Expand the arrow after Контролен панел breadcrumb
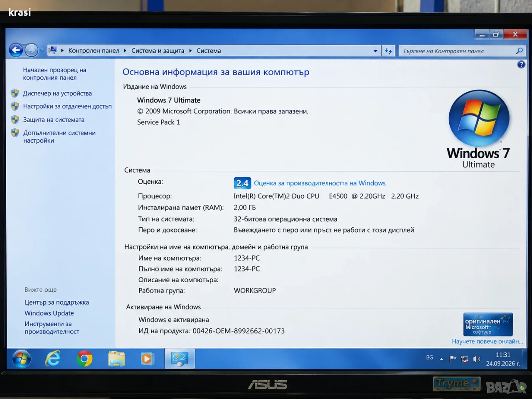Viewport: 532px width, 399px height. pyautogui.click(x=125, y=51)
